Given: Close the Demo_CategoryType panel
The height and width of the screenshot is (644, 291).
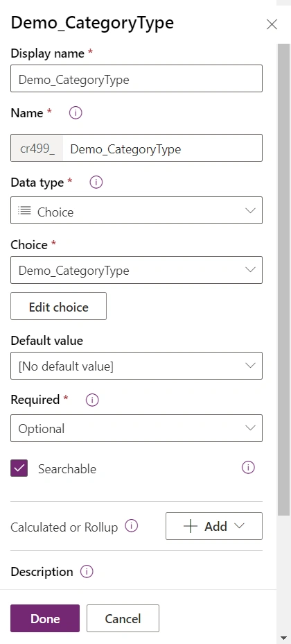Looking at the screenshot, I should coord(272,24).
